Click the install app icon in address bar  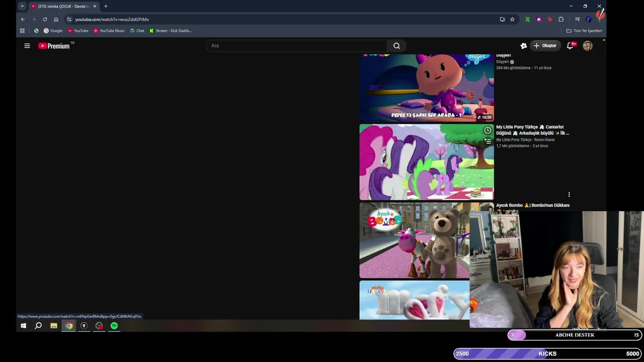(x=502, y=19)
